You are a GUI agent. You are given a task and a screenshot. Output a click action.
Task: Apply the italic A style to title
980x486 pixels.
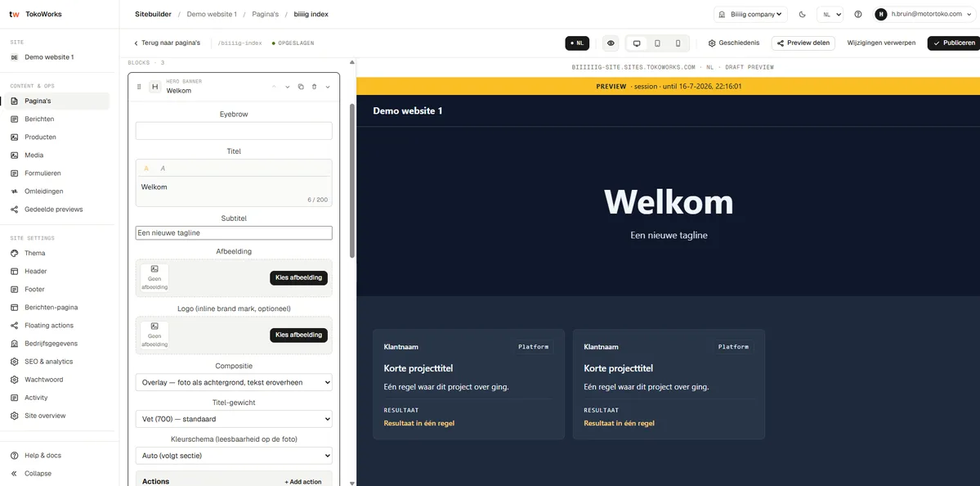pyautogui.click(x=163, y=169)
